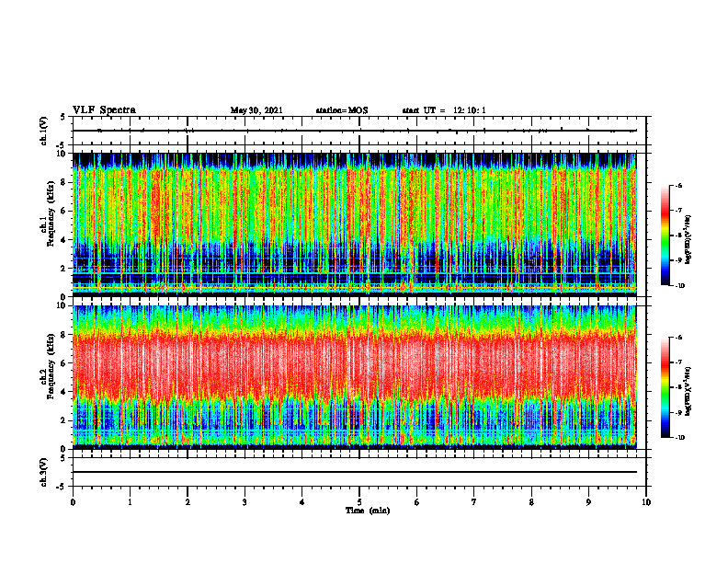
Task: Click the -10 label on ch.1 color bar
Action: 679,286
